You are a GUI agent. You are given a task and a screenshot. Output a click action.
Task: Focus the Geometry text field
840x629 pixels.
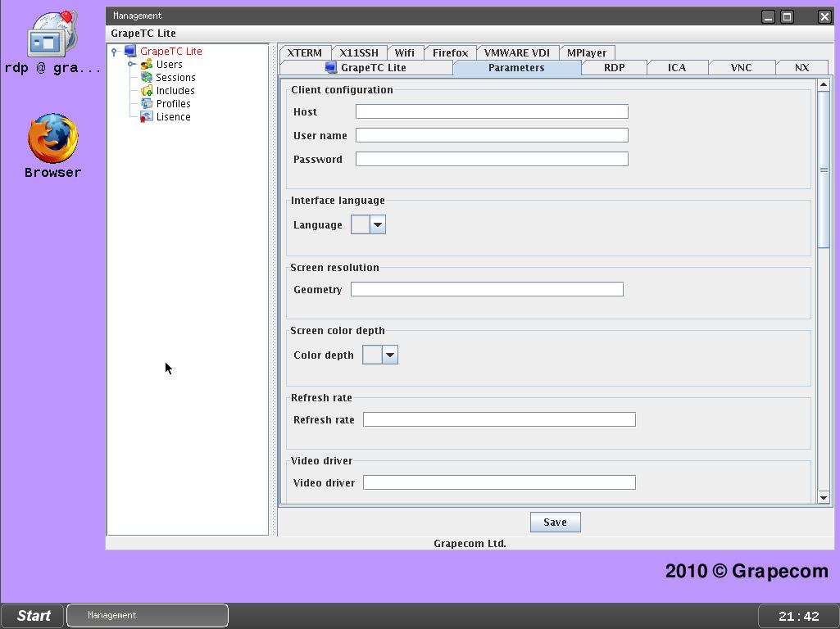pyautogui.click(x=487, y=290)
